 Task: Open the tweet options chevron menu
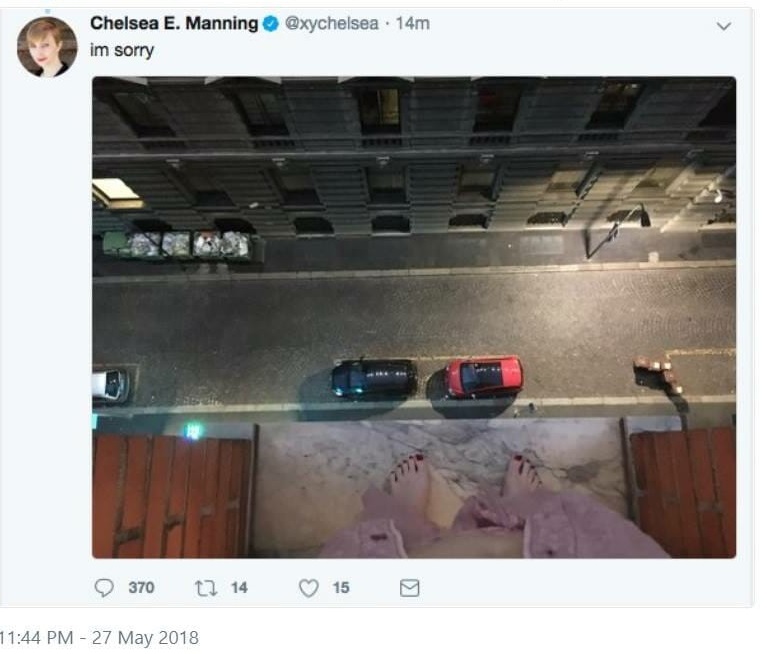(x=724, y=27)
